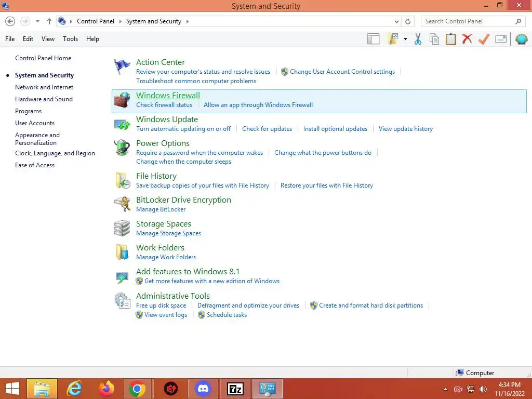Click Manage BitLocker link
This screenshot has height=399, width=532.
[x=161, y=209]
